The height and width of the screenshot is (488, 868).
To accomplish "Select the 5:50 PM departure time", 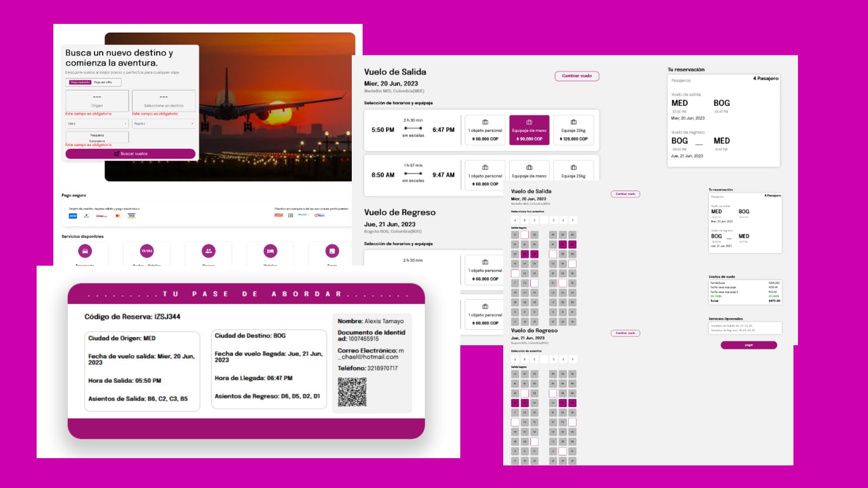I will (x=383, y=130).
